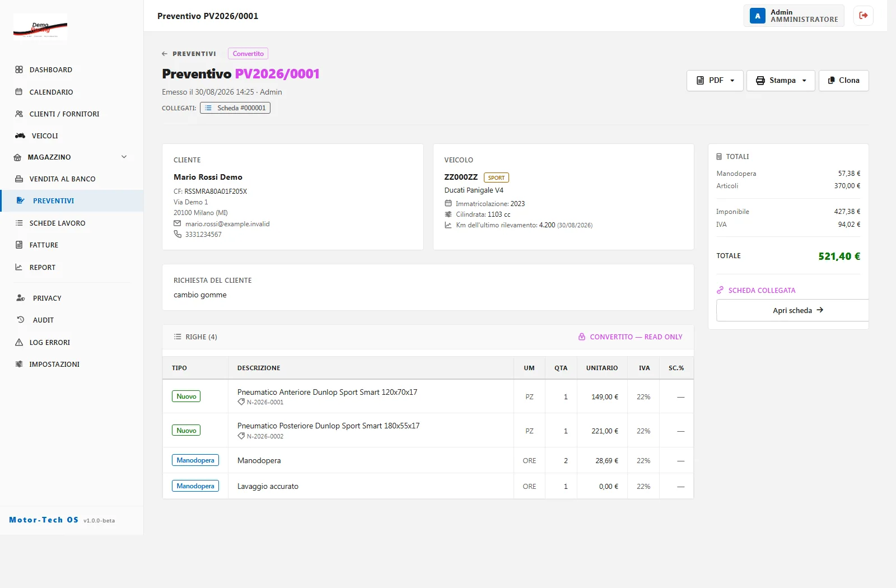This screenshot has width=896, height=588.
Task: Open the Stampa dropdown menu
Action: click(781, 80)
